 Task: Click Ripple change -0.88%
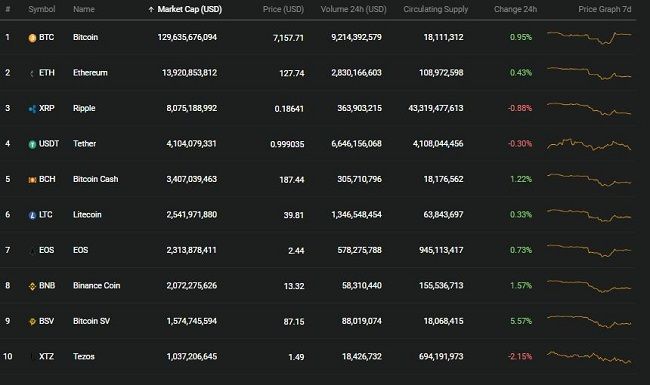[x=520, y=108]
